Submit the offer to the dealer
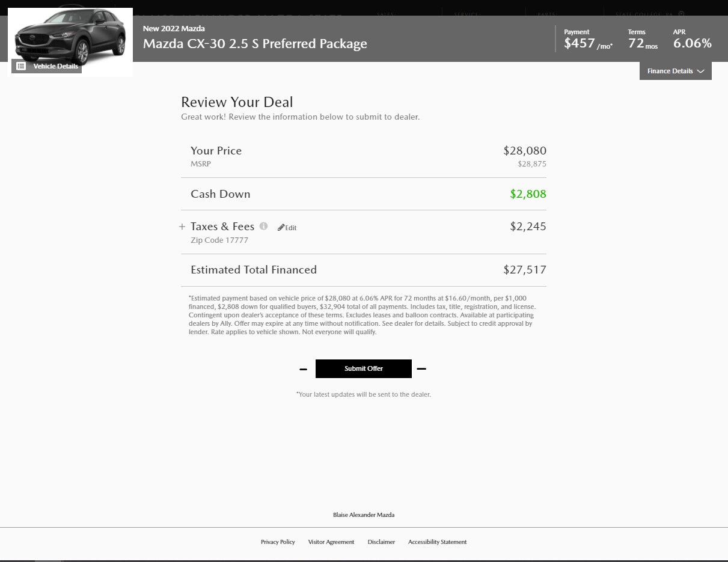This screenshot has width=728, height=562. [x=364, y=368]
